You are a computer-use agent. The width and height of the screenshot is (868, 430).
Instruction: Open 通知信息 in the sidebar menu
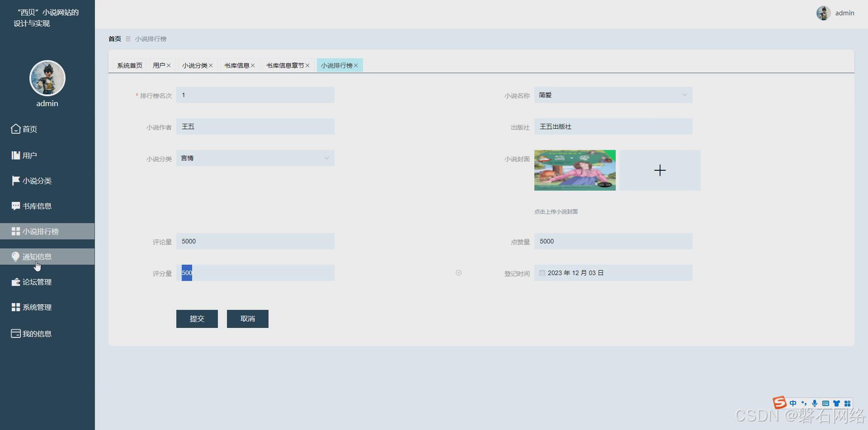[x=47, y=257]
